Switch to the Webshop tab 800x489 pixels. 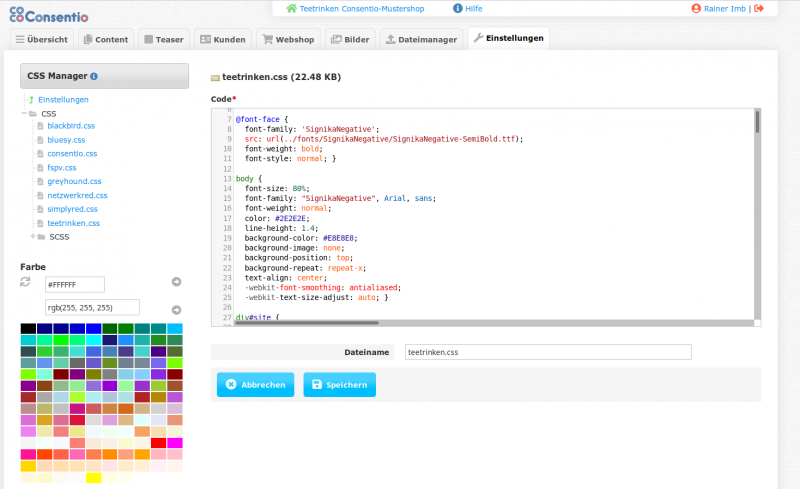click(288, 40)
